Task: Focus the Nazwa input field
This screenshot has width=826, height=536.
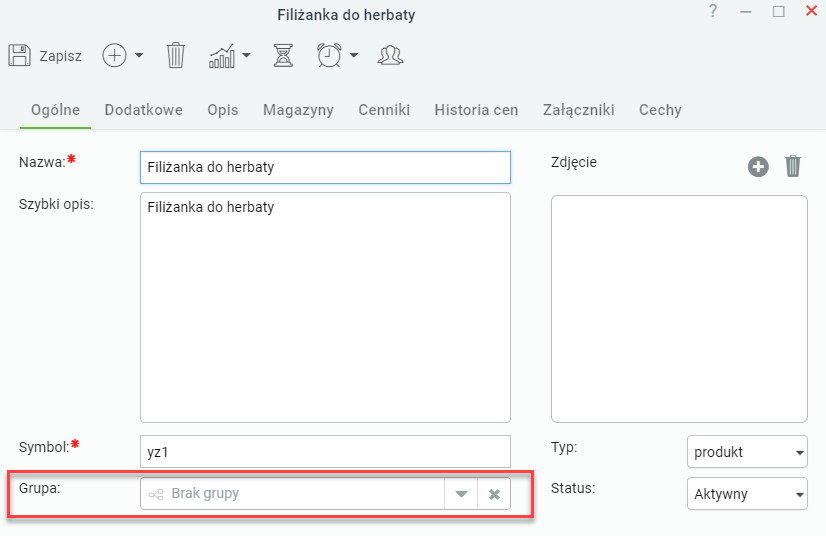Action: [x=325, y=168]
